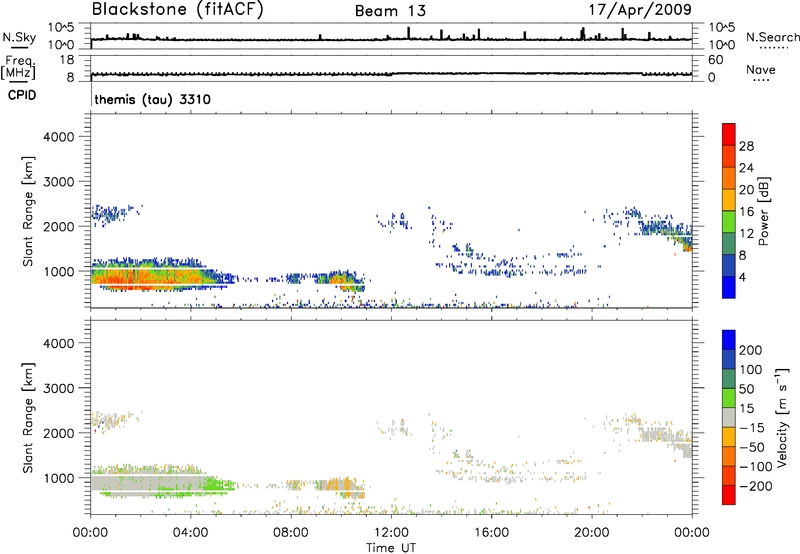Click the '4000' tick in the power panel

click(58, 137)
